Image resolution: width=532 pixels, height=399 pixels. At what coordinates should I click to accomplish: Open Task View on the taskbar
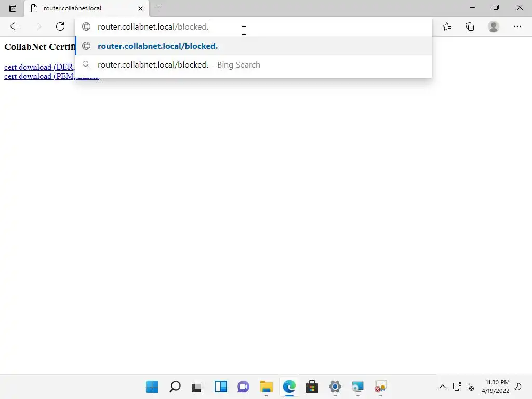pos(196,387)
